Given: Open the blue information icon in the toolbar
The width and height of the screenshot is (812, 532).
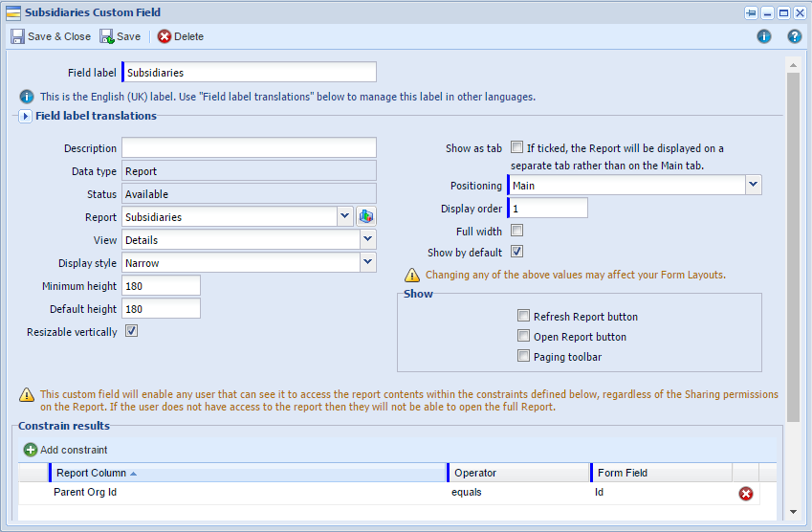Looking at the screenshot, I should 764,36.
